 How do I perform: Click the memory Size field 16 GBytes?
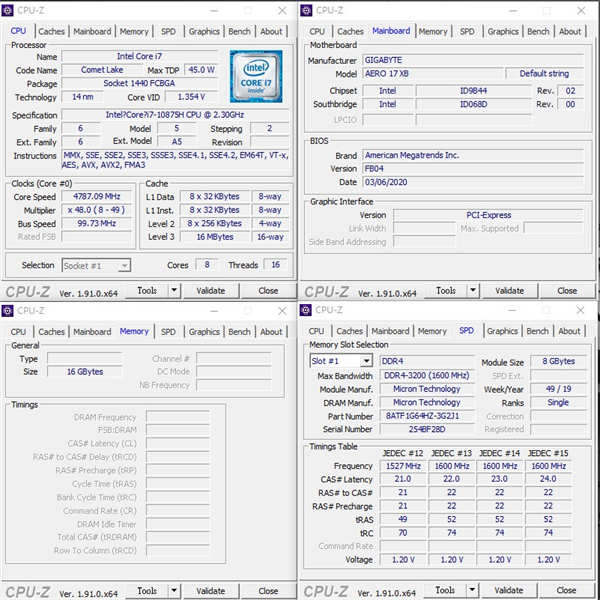[85, 372]
